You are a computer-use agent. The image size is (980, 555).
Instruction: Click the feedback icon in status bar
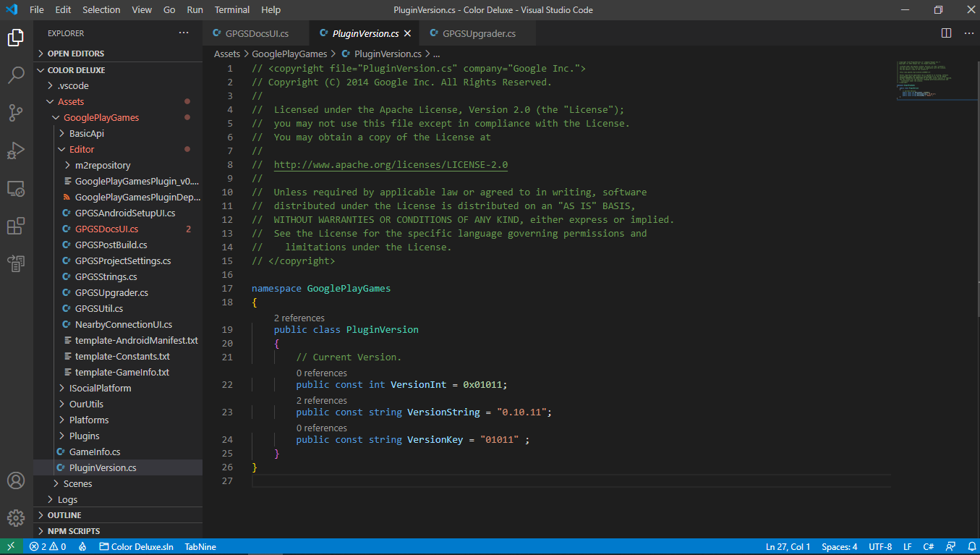(x=951, y=547)
